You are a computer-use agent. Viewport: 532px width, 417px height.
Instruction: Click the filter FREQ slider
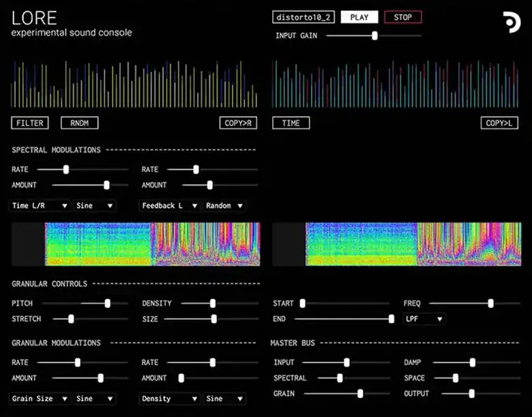[x=475, y=303]
